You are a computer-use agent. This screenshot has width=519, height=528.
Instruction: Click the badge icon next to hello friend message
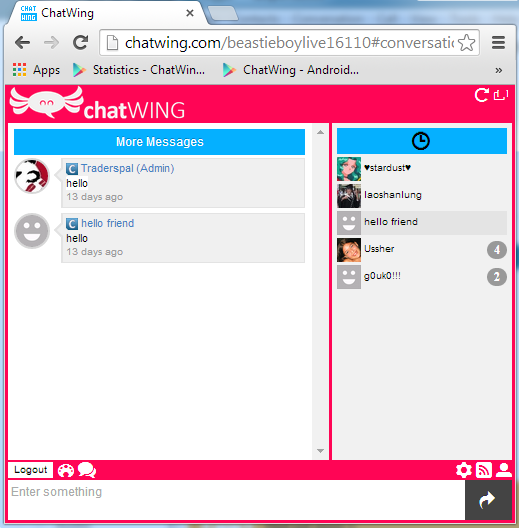[x=72, y=224]
